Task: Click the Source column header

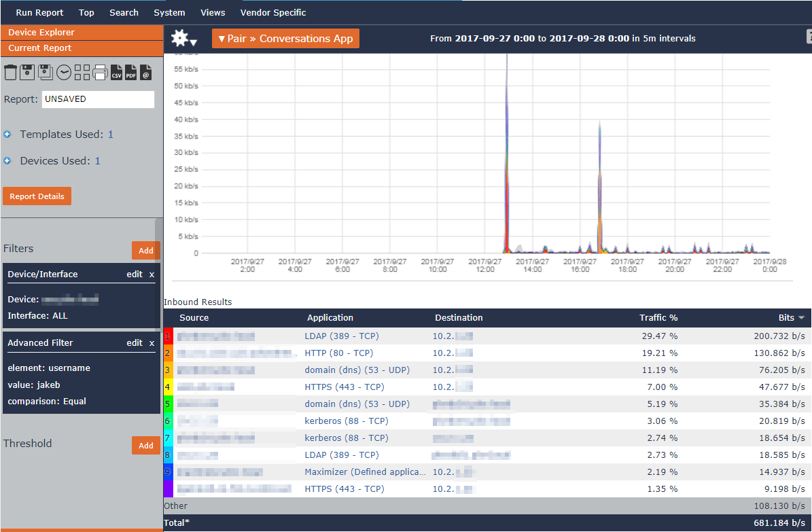Action: pyautogui.click(x=194, y=318)
